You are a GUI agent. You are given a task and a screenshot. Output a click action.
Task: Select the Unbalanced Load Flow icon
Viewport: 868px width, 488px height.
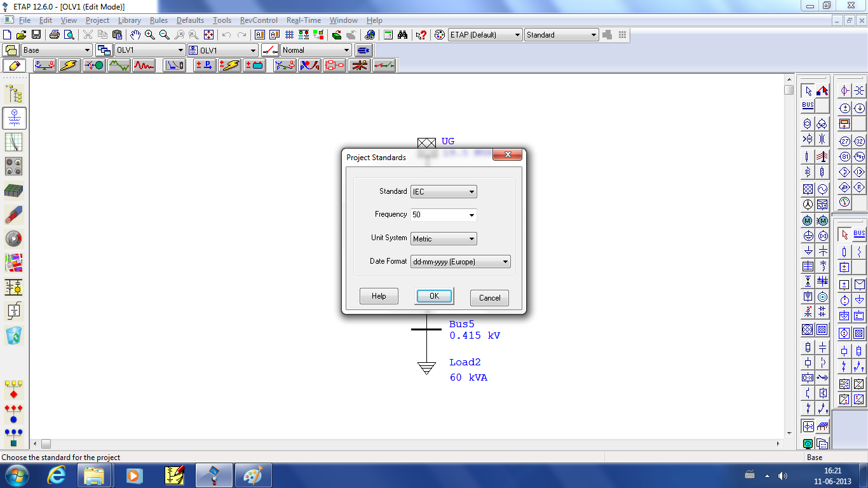284,65
